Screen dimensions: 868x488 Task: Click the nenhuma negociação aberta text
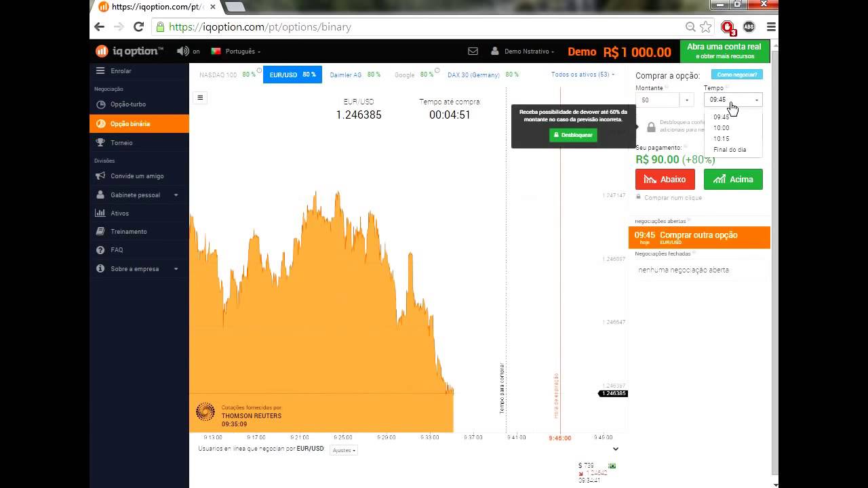684,270
